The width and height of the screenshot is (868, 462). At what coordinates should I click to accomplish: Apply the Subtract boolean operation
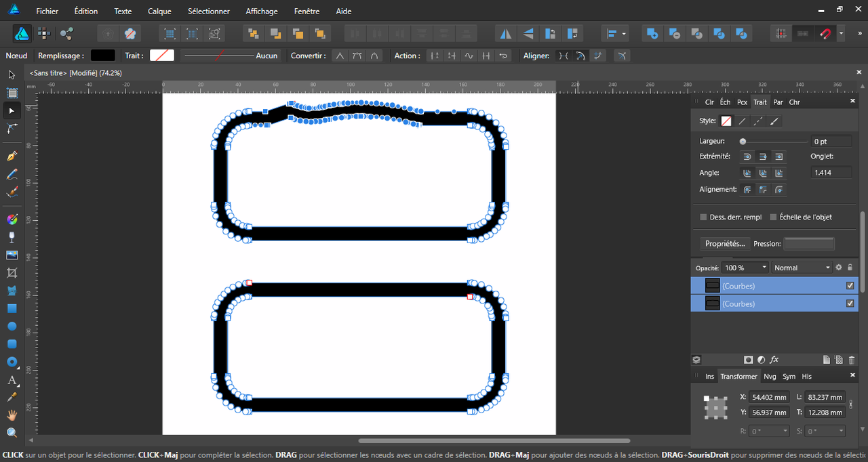point(675,33)
